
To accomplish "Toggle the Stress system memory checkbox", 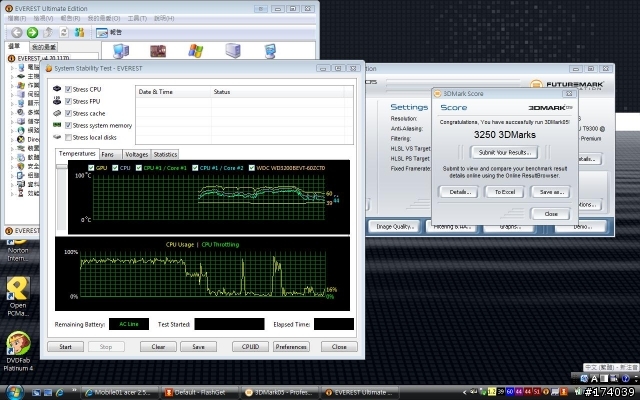I will [x=68, y=125].
